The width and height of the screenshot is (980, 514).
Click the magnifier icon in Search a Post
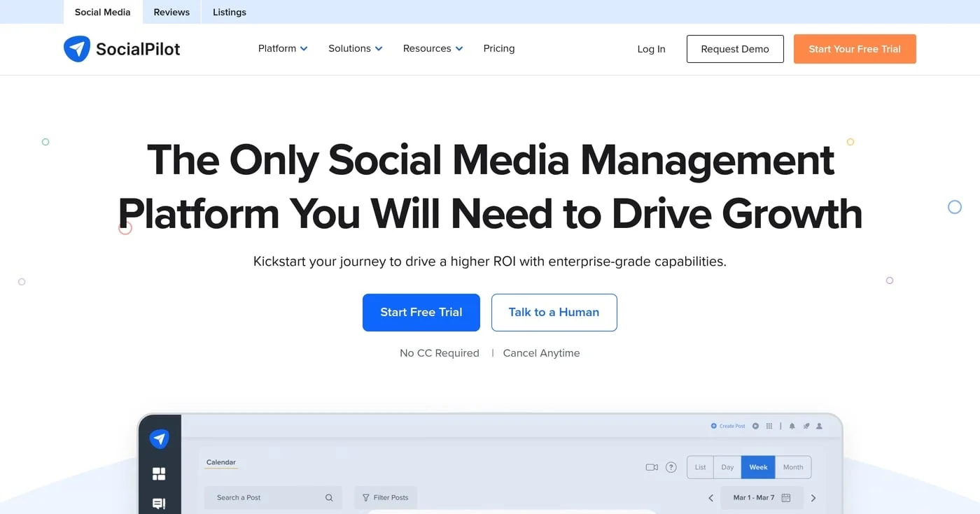click(329, 498)
